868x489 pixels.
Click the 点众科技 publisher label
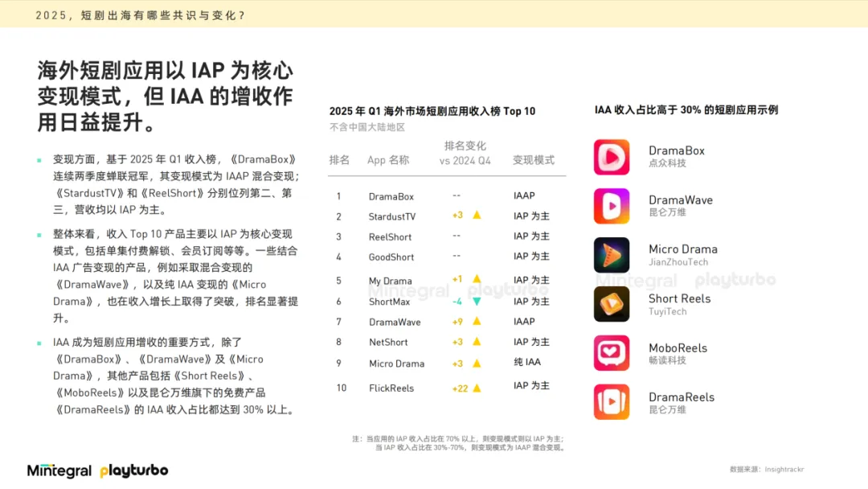coord(668,163)
